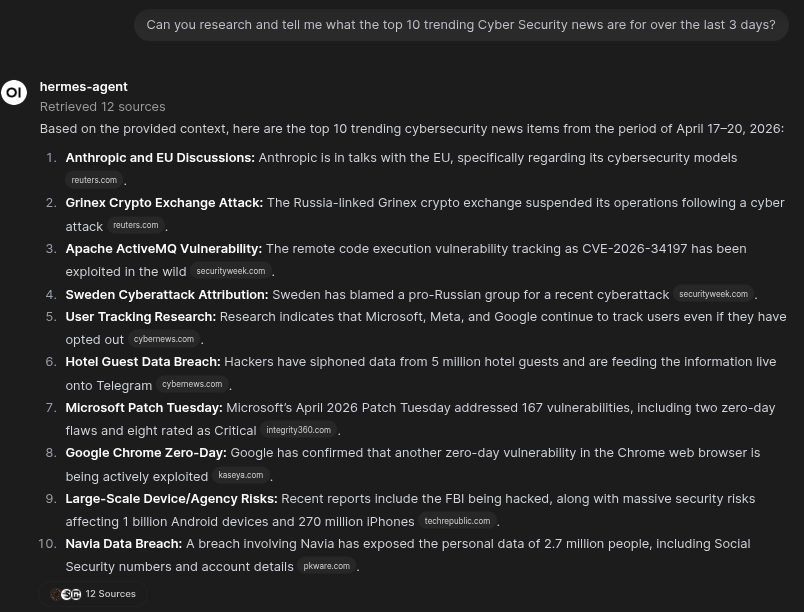Open the techrepublic.com source chip
The height and width of the screenshot is (612, 804).
point(457,521)
